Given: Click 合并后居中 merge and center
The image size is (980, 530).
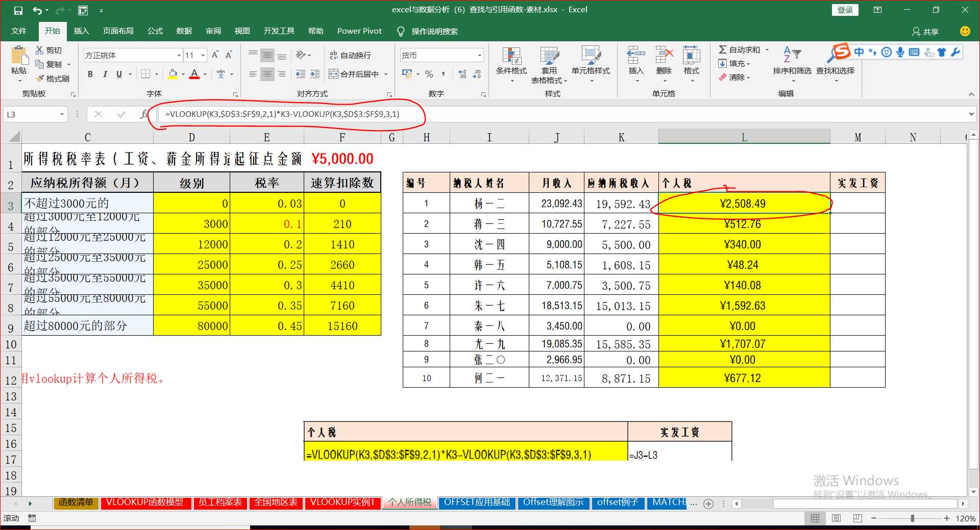Looking at the screenshot, I should 355,74.
